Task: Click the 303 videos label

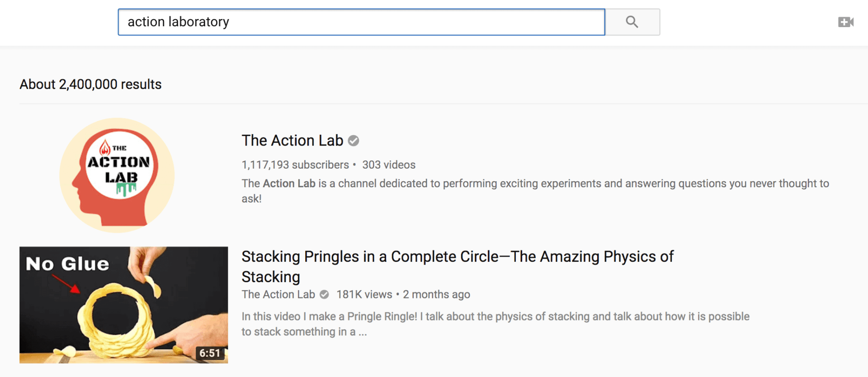Action: point(388,165)
